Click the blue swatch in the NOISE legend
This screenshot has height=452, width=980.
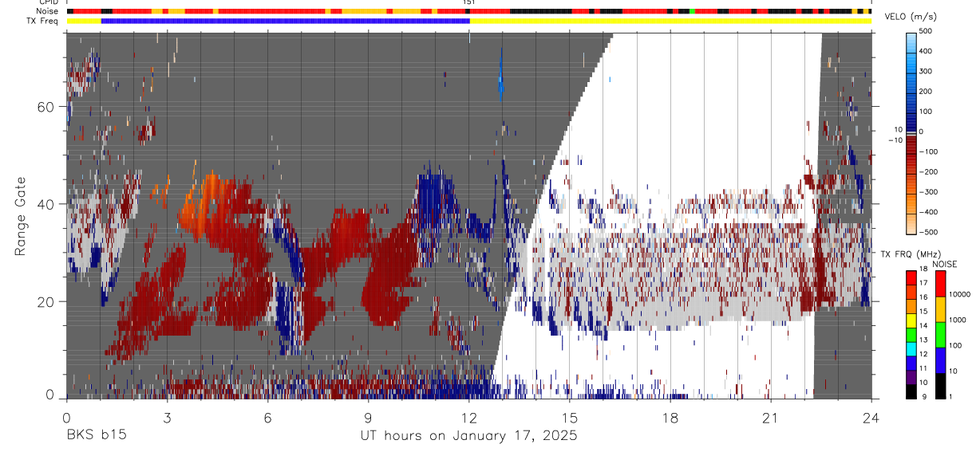click(x=941, y=360)
